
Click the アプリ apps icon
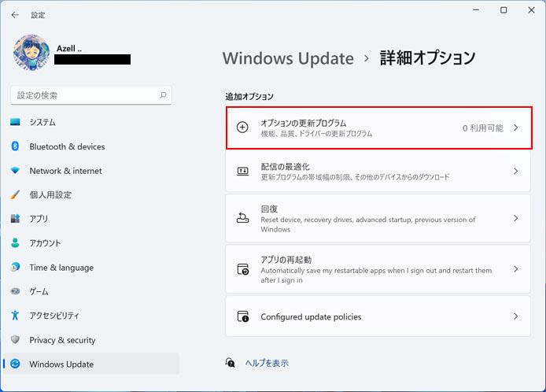[15, 219]
